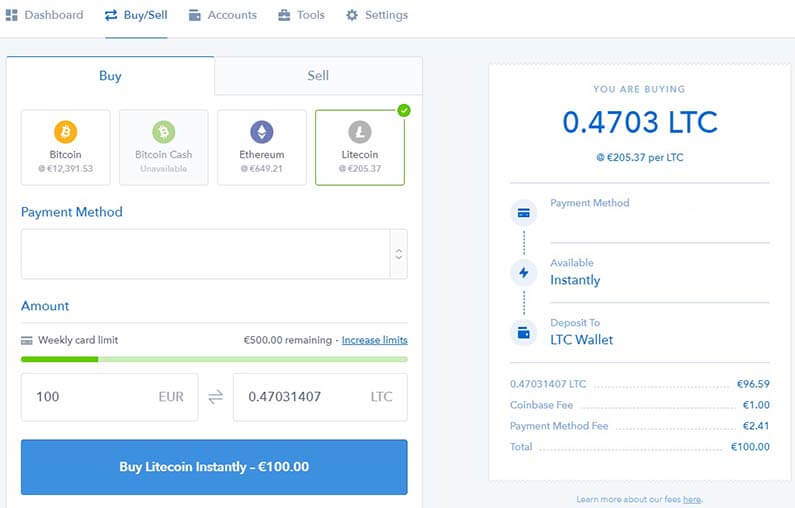Click Buy Litecoin Instantly button
The height and width of the screenshot is (508, 795).
[x=214, y=467]
